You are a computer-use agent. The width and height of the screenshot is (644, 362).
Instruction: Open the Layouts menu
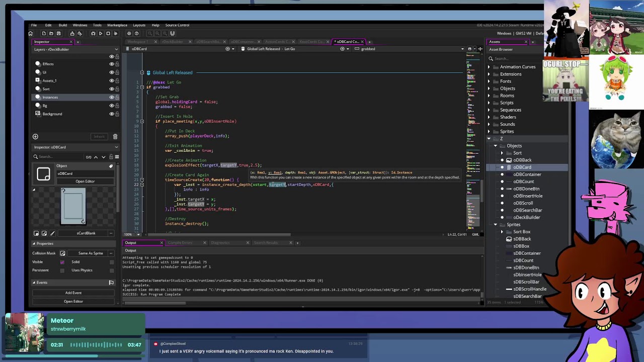tap(139, 25)
